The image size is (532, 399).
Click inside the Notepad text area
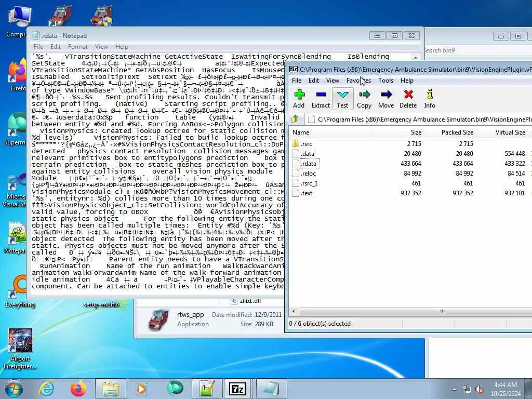tap(157, 171)
